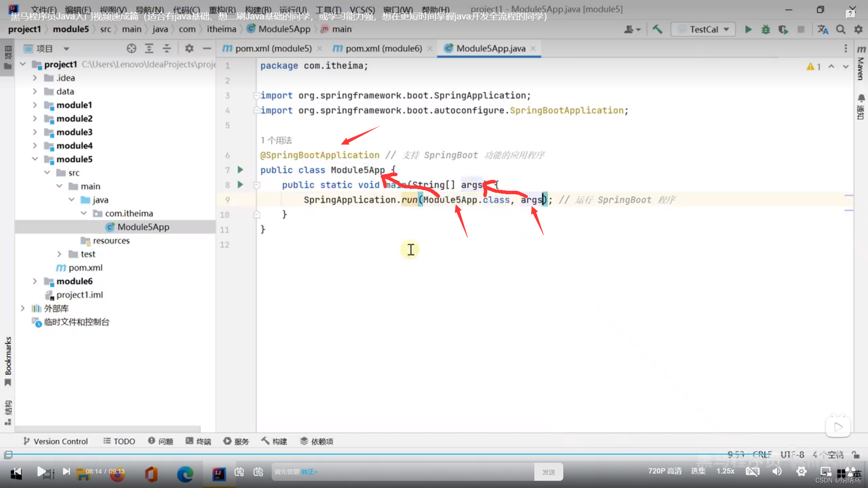
Task: Click the disabled stop button in the toolbar
Action: click(x=801, y=29)
